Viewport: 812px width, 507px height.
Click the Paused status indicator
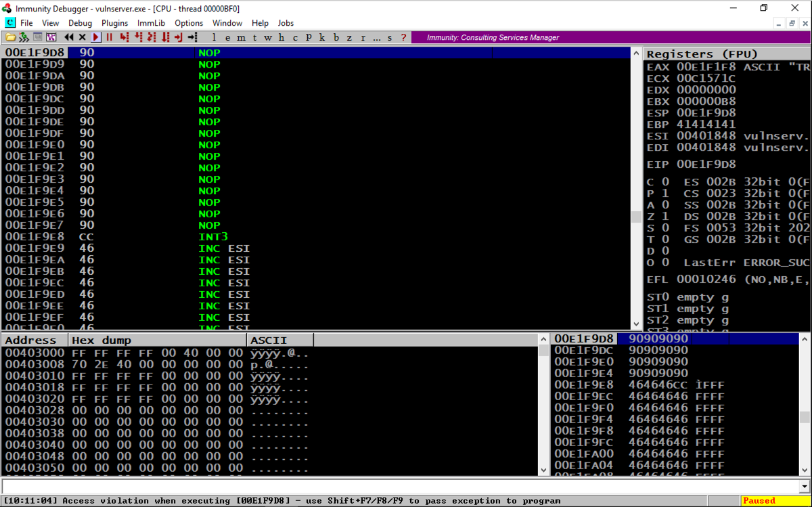(774, 501)
